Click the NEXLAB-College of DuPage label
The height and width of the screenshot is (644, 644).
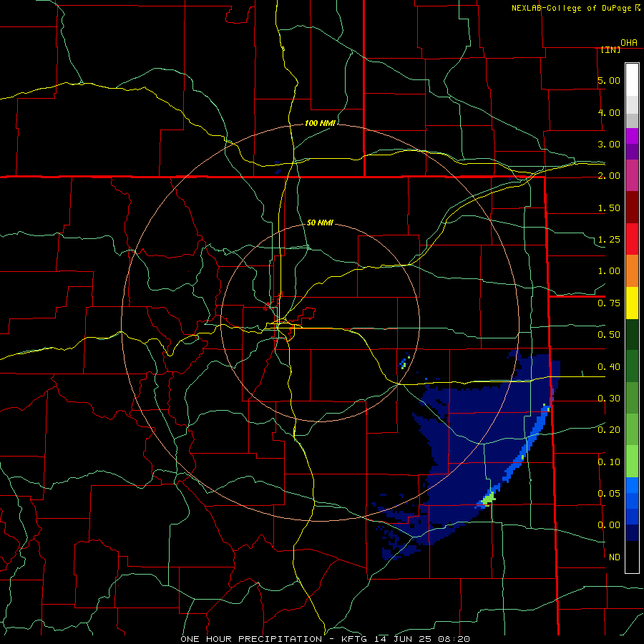572,8
